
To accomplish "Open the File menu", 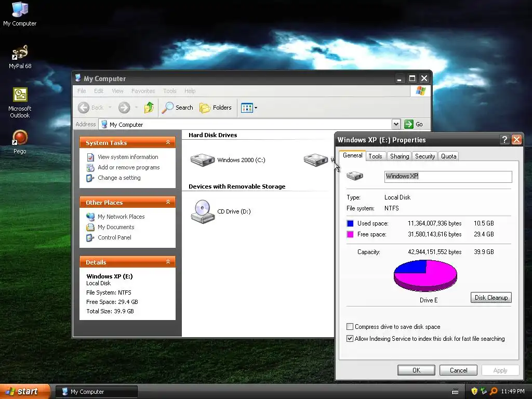I will tap(82, 91).
